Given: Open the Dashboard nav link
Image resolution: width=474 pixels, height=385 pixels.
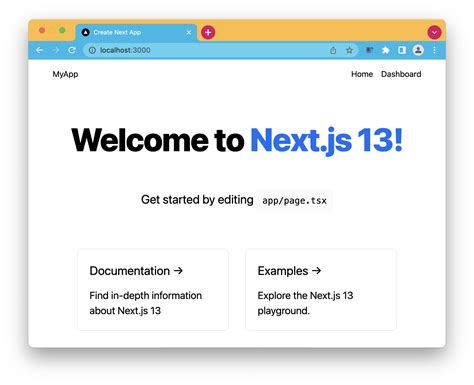Looking at the screenshot, I should (401, 74).
